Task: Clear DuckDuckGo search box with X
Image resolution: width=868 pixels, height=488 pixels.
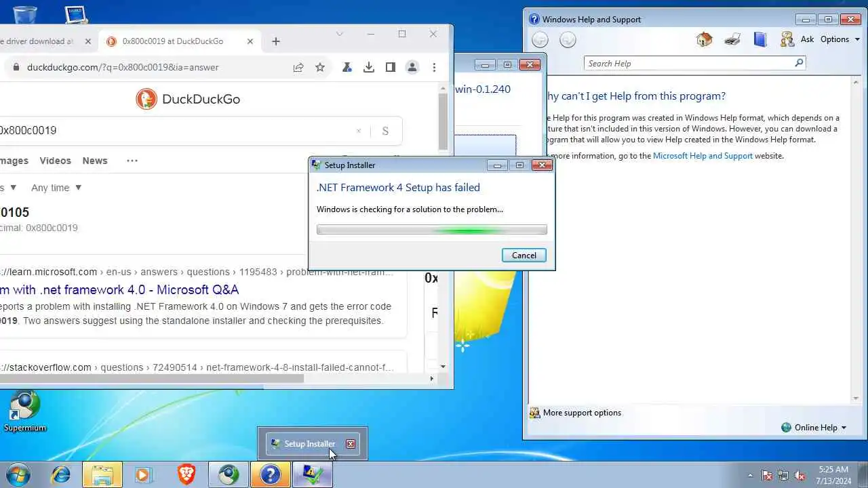Action: pos(359,131)
